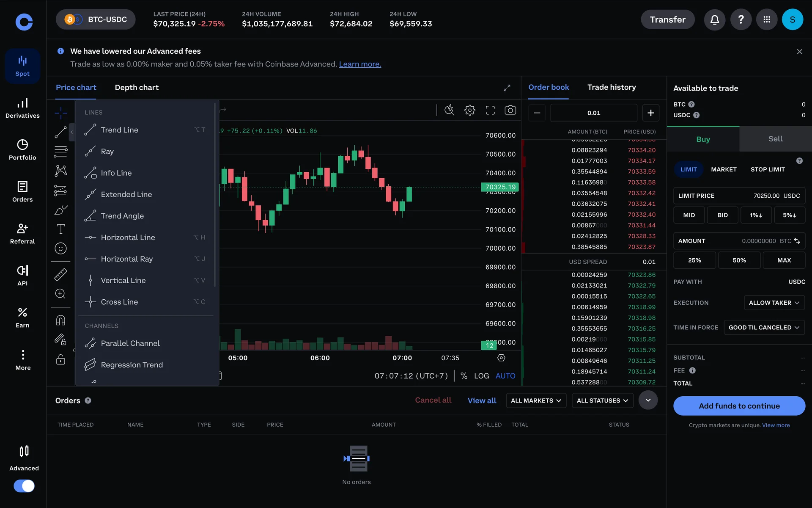Open the notifications bell
Screen dimensions: 812x508
click(714, 19)
